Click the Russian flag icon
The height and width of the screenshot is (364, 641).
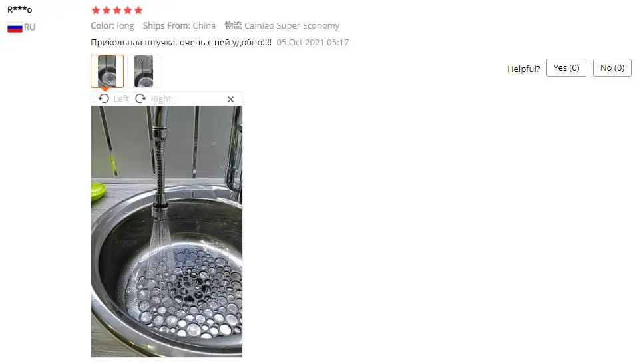[x=15, y=27]
